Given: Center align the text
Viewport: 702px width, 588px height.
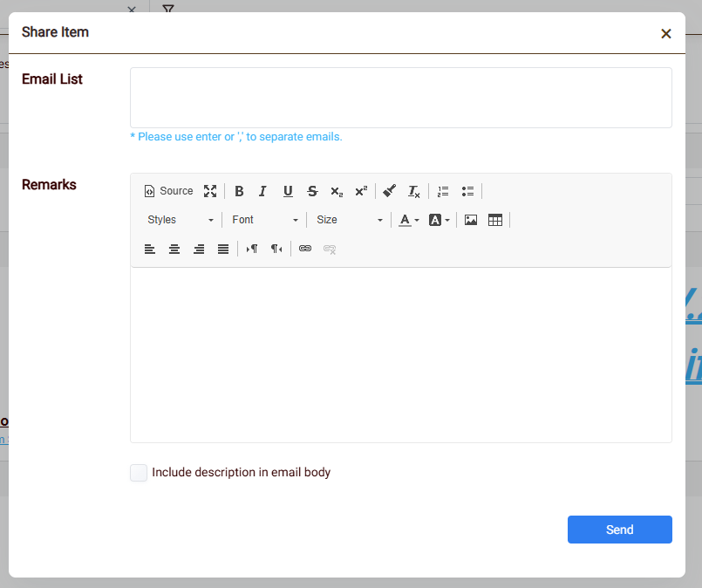Looking at the screenshot, I should tap(174, 249).
